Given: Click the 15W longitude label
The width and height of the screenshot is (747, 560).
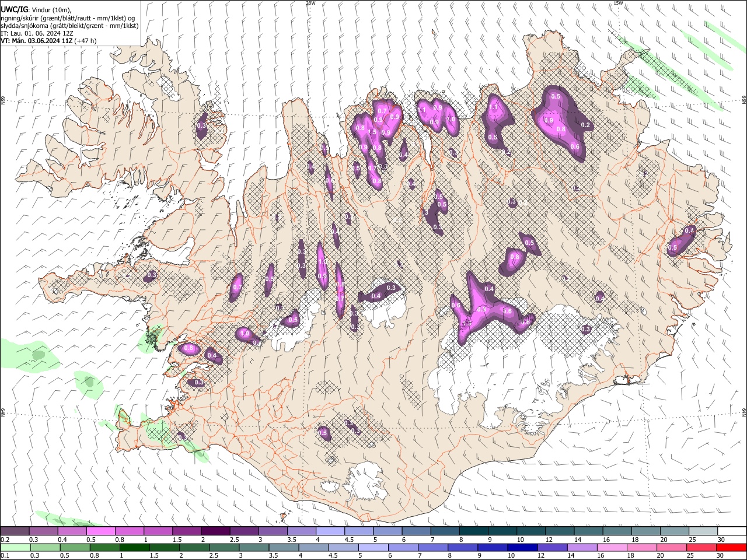Looking at the screenshot, I should tap(618, 3).
